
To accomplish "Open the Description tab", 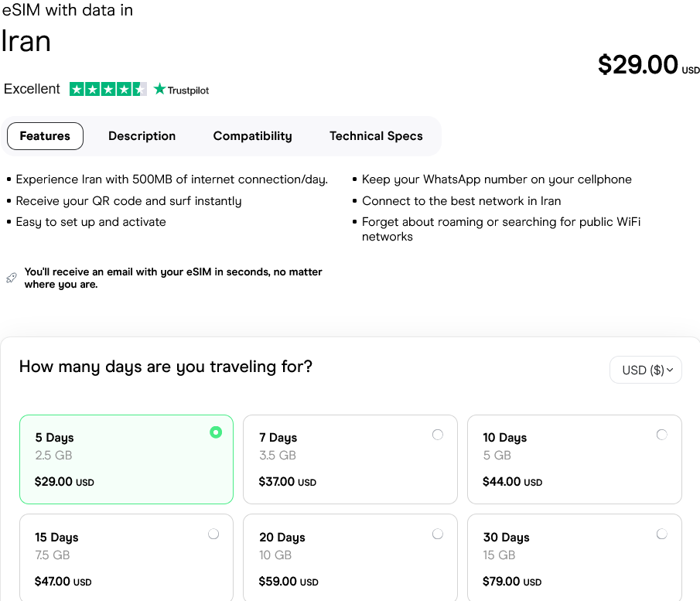I will tap(142, 136).
